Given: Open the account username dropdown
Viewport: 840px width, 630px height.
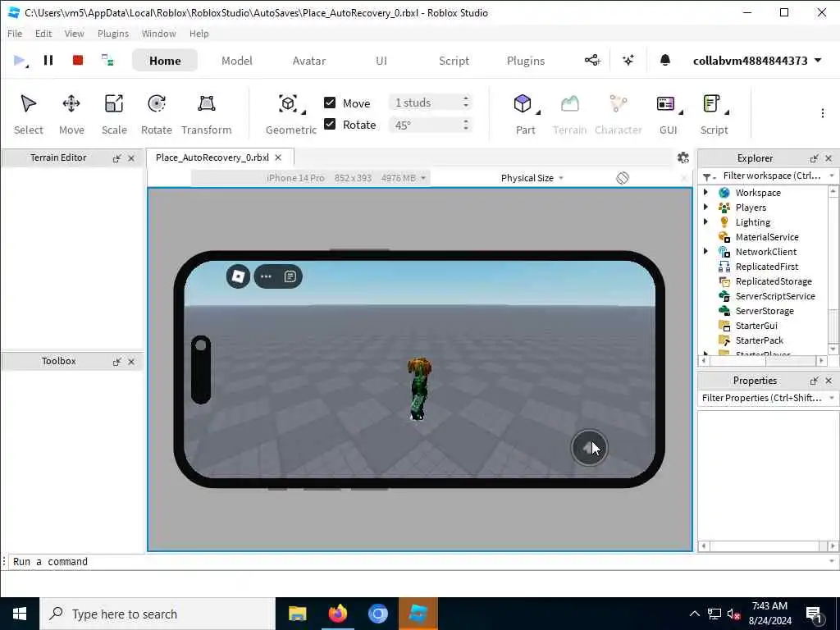Looking at the screenshot, I should 757,61.
